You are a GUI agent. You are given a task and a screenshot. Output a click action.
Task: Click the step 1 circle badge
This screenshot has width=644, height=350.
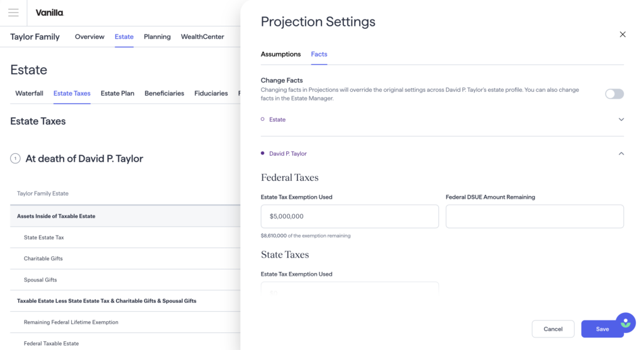pos(15,158)
